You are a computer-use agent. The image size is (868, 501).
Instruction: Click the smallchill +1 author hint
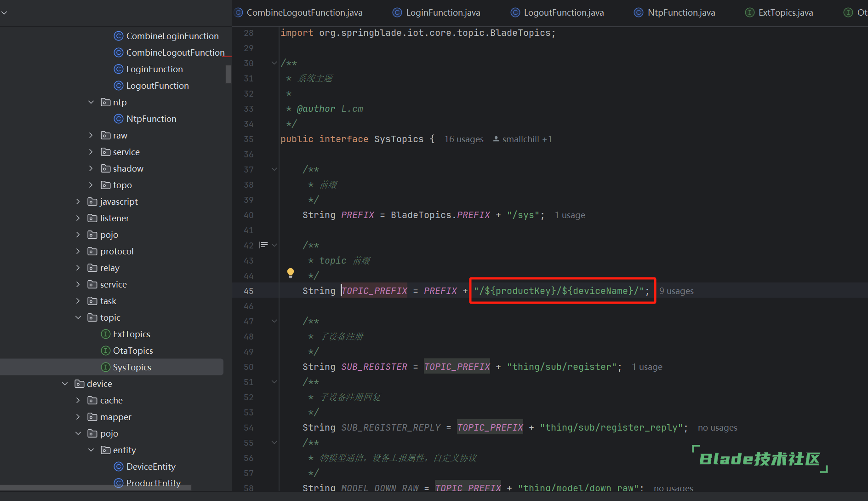click(522, 139)
